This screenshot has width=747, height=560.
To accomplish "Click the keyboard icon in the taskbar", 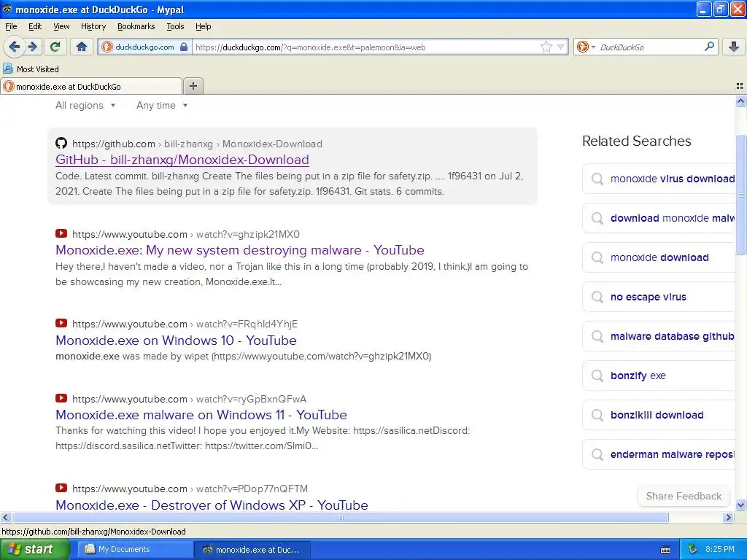I will (665, 550).
